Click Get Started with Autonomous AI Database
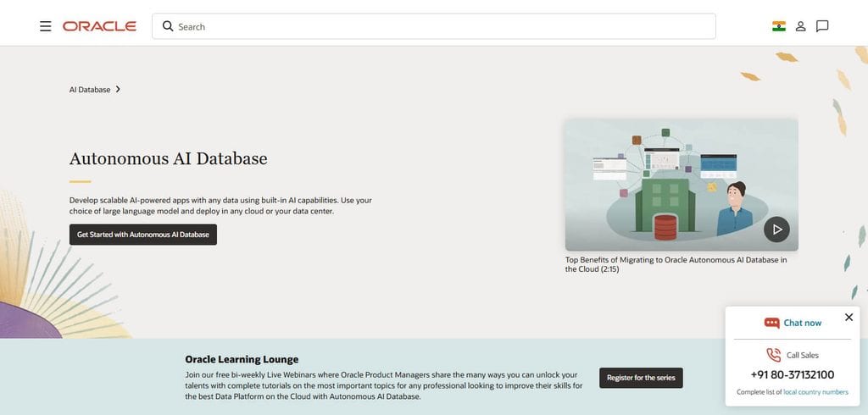868x415 pixels. (x=142, y=235)
